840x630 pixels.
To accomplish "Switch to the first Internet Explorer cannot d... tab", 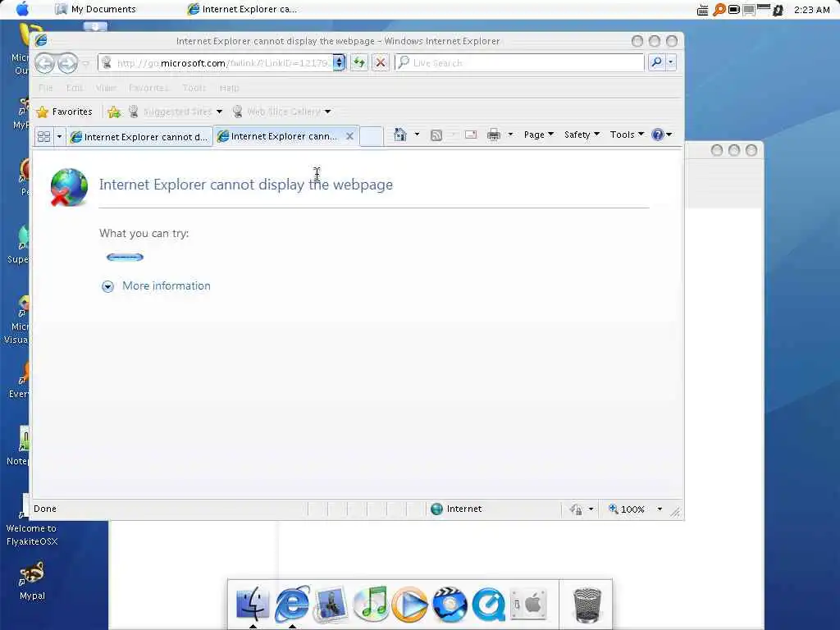I will 139,137.
